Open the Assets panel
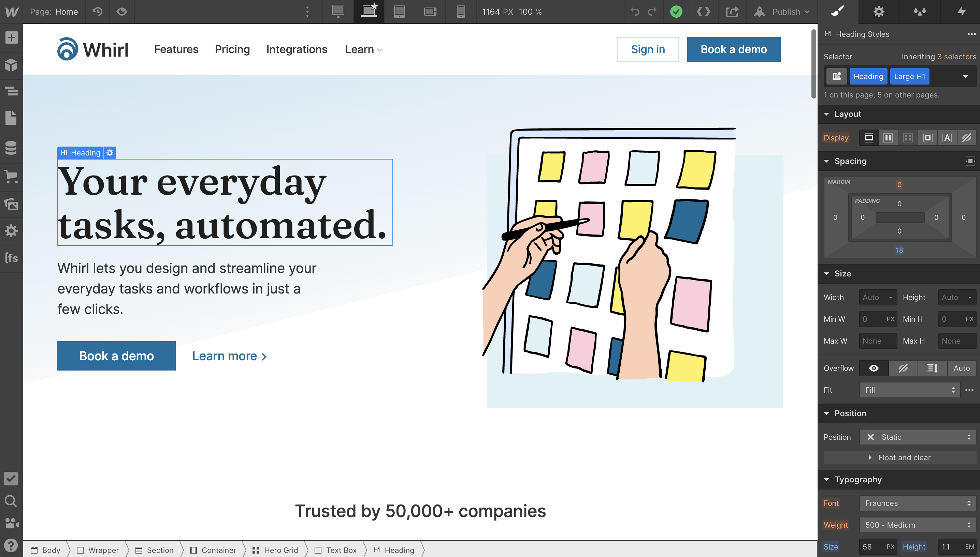Image resolution: width=980 pixels, height=557 pixels. (11, 204)
